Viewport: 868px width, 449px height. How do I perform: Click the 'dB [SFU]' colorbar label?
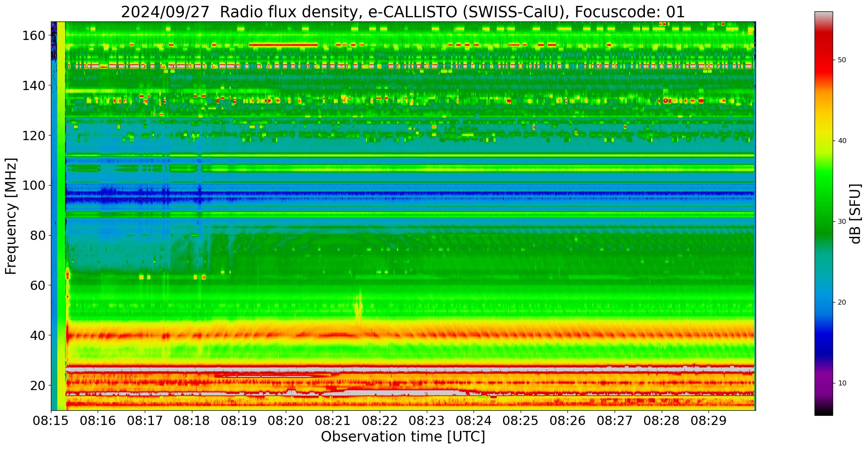pos(855,214)
